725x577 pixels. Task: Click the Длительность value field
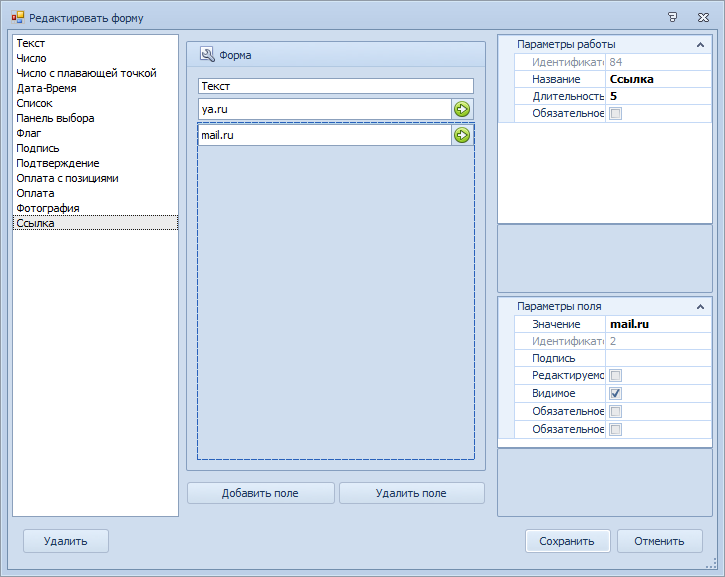pyautogui.click(x=657, y=96)
